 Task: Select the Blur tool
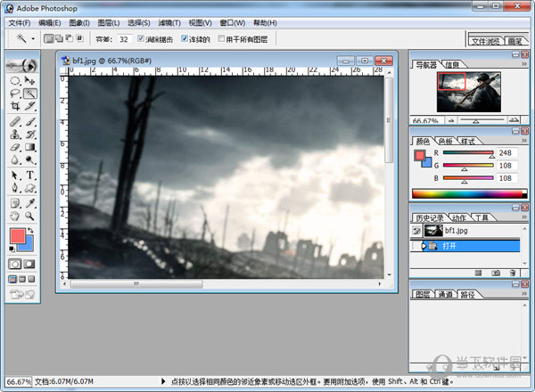(14, 159)
